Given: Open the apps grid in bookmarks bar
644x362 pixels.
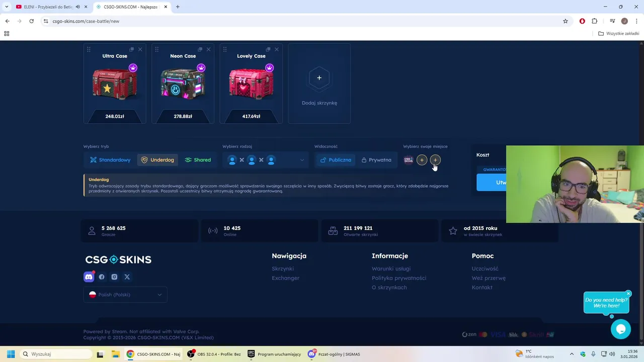Looking at the screenshot, I should pos(7,34).
